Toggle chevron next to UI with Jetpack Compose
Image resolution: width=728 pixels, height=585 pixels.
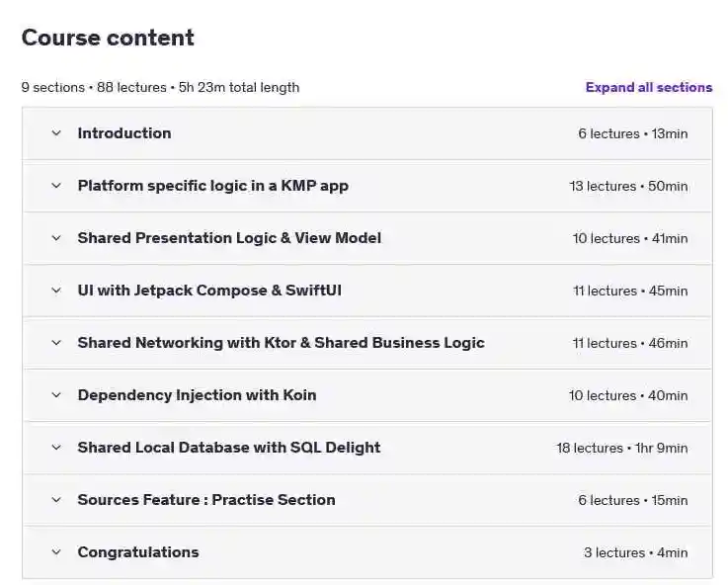[x=56, y=291]
